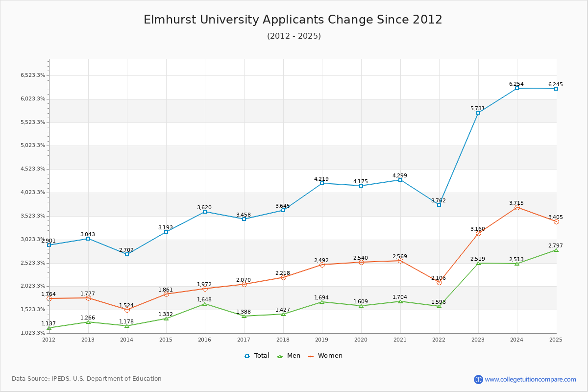Select Men data point for 2012 labeled 1,137
588x392 pixels.
pos(49,328)
